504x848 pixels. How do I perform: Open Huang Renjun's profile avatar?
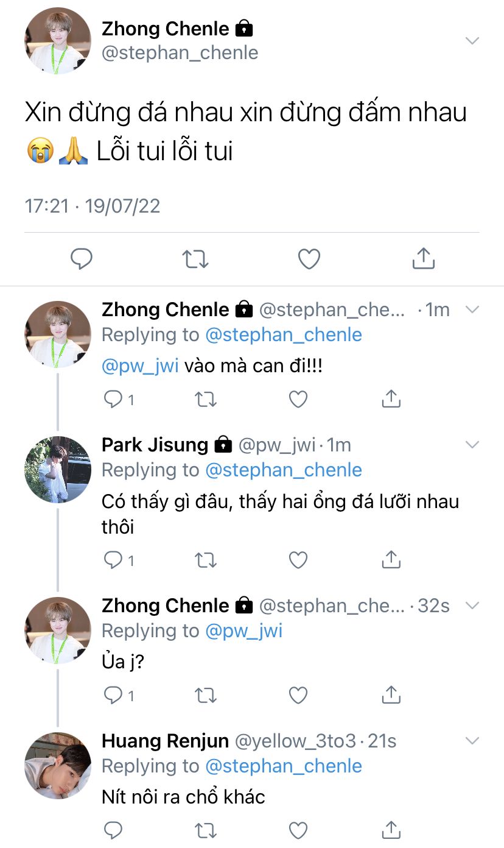click(x=58, y=766)
